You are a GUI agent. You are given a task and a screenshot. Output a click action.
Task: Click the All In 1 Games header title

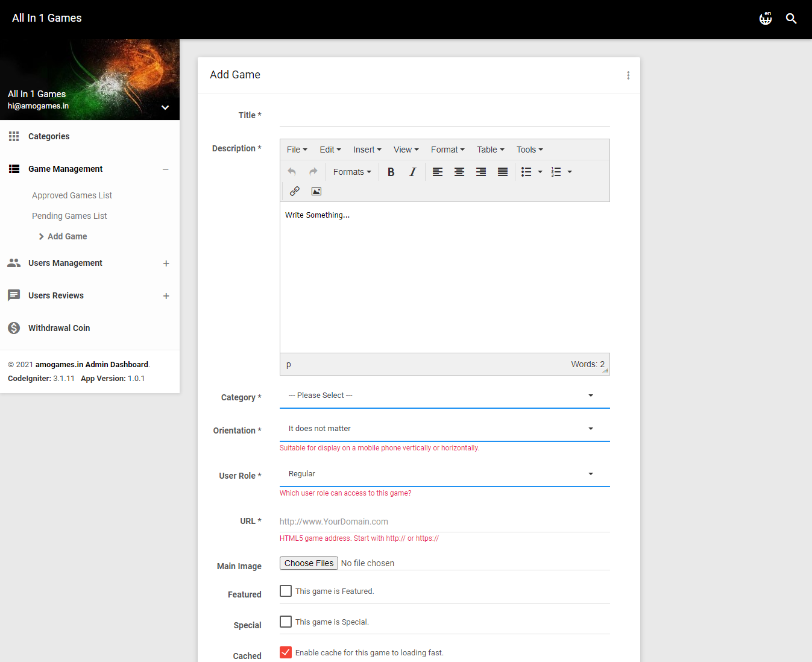(47, 18)
